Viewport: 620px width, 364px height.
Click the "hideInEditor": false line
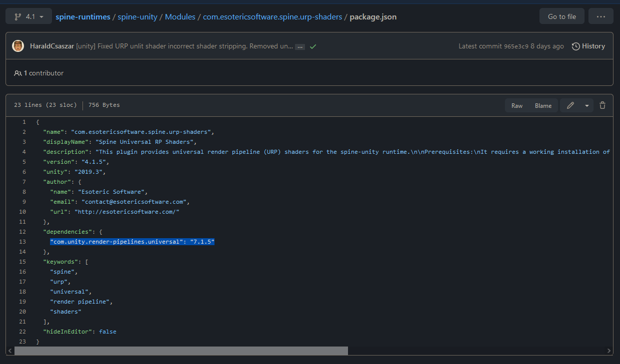tap(79, 332)
